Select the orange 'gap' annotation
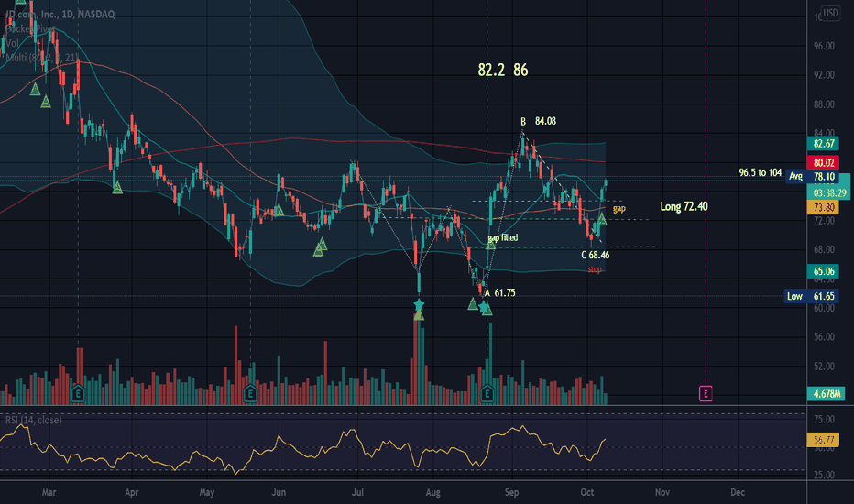The image size is (854, 504). pos(619,209)
